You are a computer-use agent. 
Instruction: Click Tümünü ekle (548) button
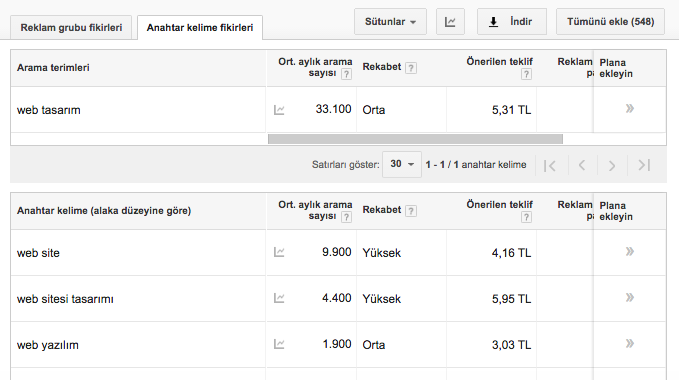click(610, 22)
